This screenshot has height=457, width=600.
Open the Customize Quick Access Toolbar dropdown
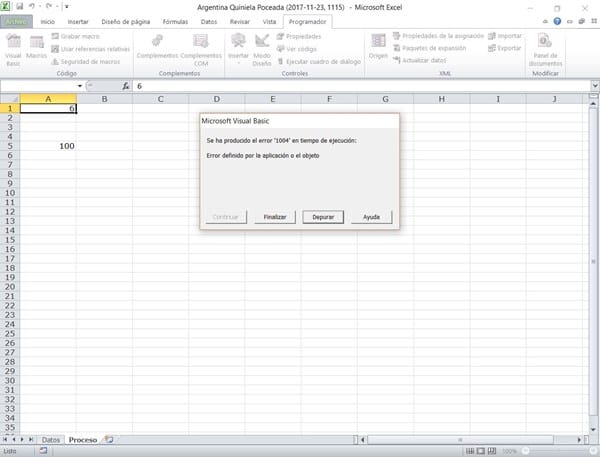67,7
